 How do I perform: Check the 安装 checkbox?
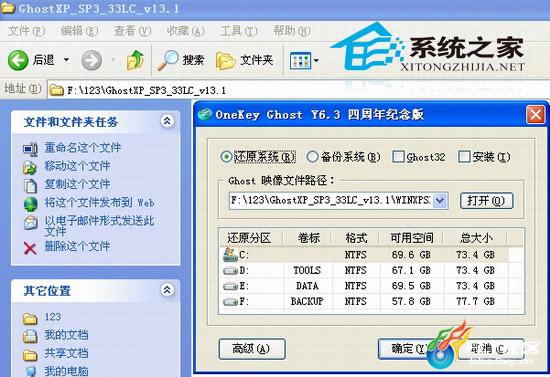coord(464,157)
